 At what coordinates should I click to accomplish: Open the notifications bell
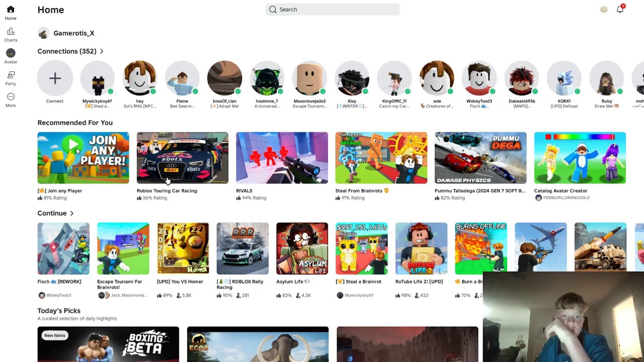(620, 10)
